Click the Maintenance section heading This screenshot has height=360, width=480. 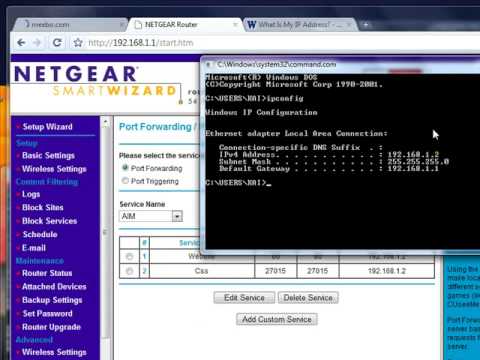coord(40,261)
